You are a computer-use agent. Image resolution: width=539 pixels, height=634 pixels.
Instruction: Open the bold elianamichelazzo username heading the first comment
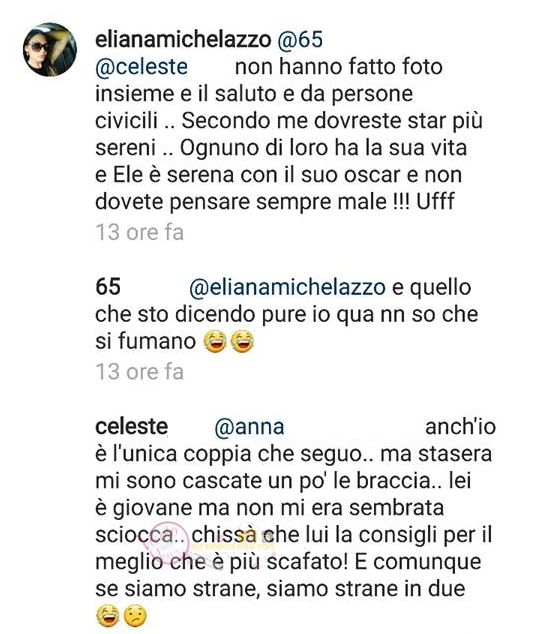coord(183,39)
